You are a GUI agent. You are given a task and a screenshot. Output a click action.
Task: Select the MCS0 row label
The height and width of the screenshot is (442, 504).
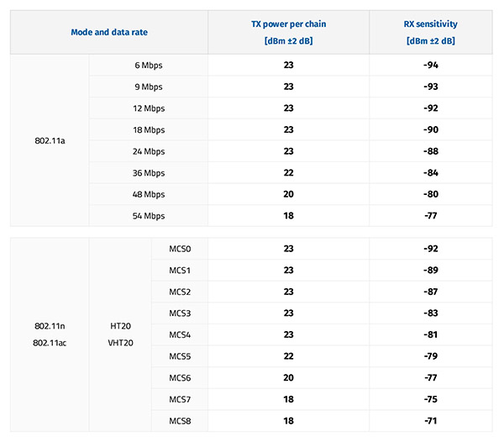tap(180, 249)
